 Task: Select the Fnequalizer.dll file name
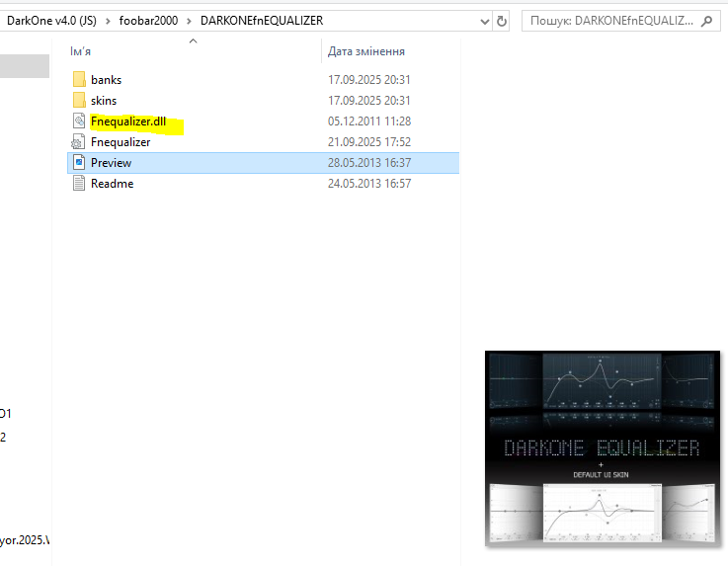pos(128,121)
